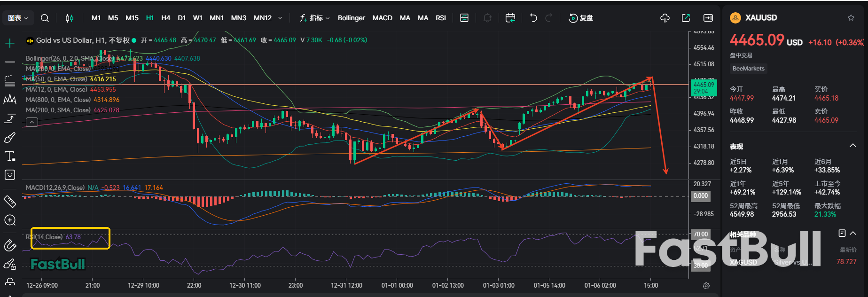Image resolution: width=868 pixels, height=297 pixels.
Task: Open the symbol search magnifier
Action: 45,18
